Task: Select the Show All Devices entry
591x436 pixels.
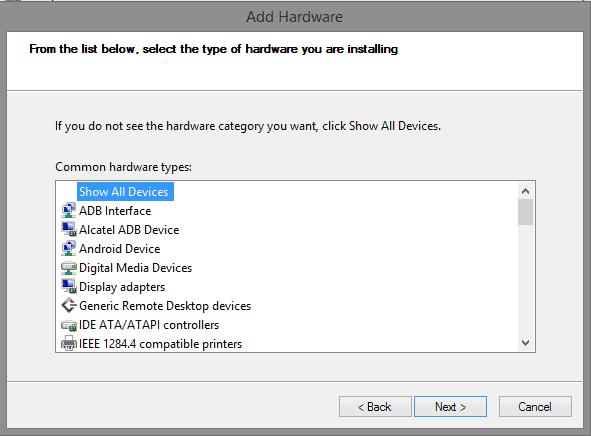Action: 125,191
